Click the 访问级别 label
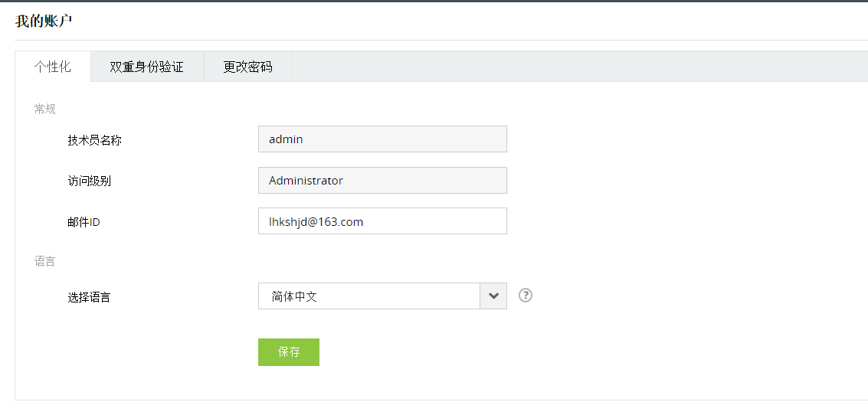This screenshot has height=402, width=868. [x=89, y=181]
